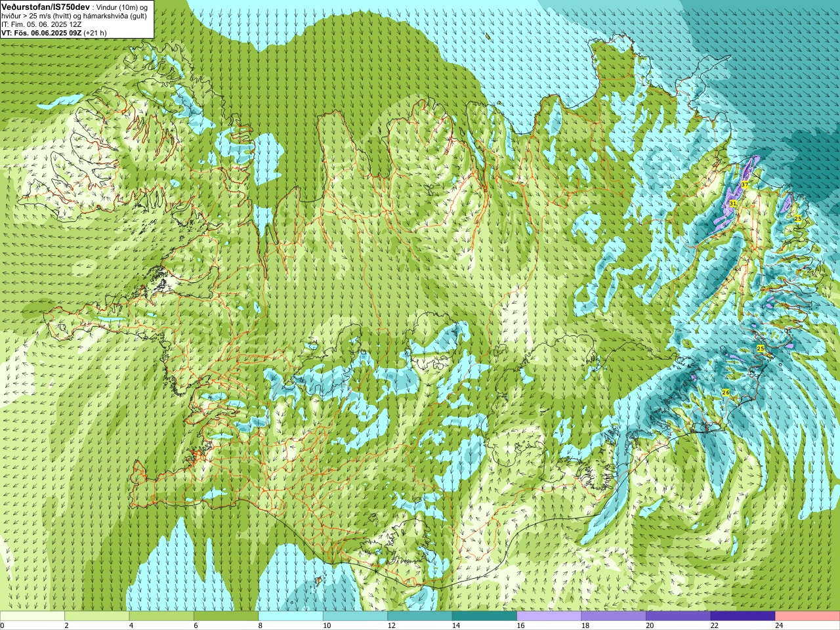Click the yellow gust value 26 marker
The width and height of the screenshot is (840, 630).
[725, 392]
